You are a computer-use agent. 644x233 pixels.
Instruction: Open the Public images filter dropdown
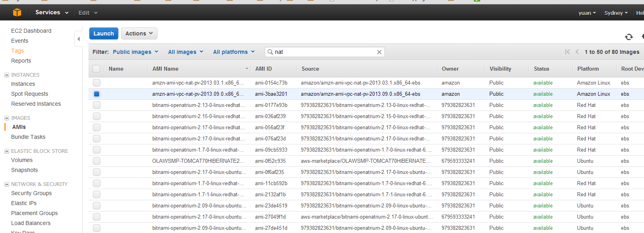pos(135,52)
